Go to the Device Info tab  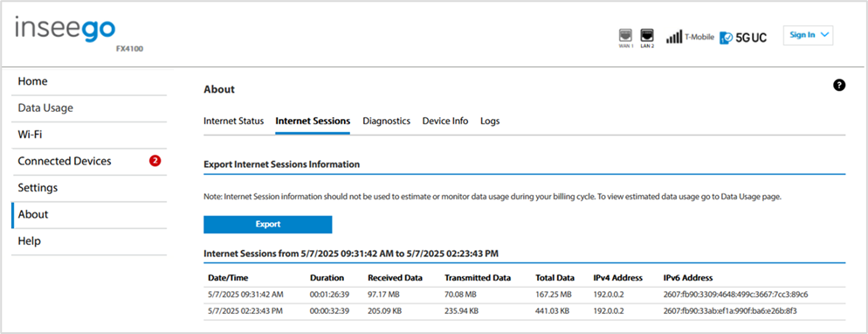[x=445, y=121]
